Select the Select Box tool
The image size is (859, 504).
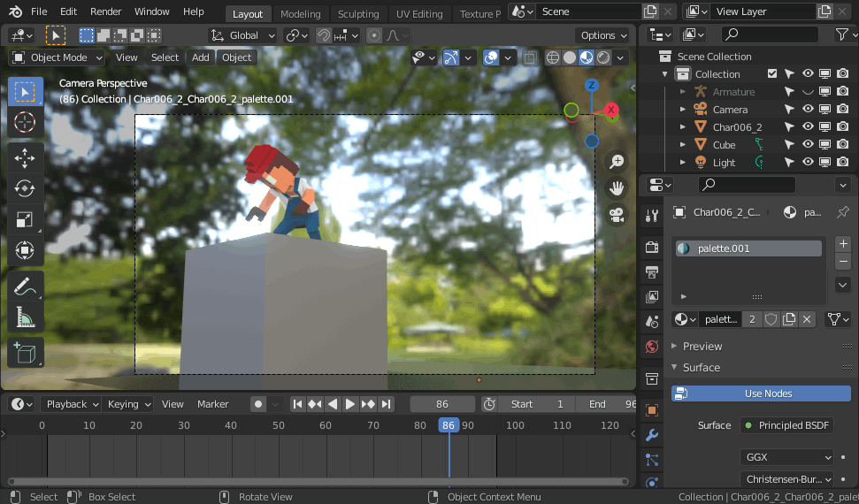point(25,91)
